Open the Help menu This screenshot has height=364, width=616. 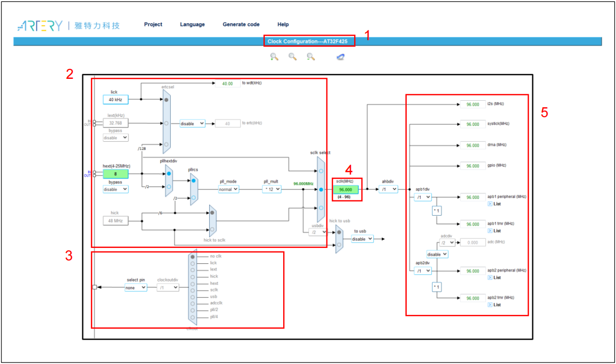click(x=283, y=24)
